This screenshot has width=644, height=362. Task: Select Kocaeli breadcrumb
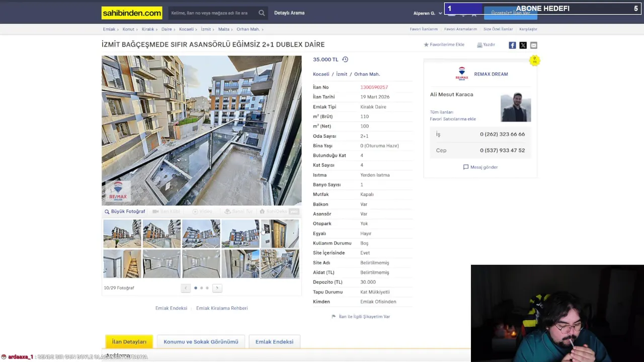(x=186, y=29)
